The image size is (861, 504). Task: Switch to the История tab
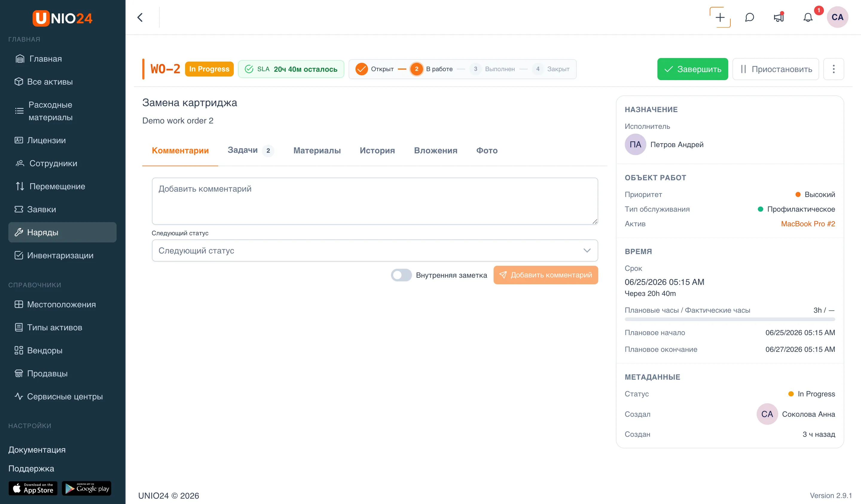[x=377, y=151]
